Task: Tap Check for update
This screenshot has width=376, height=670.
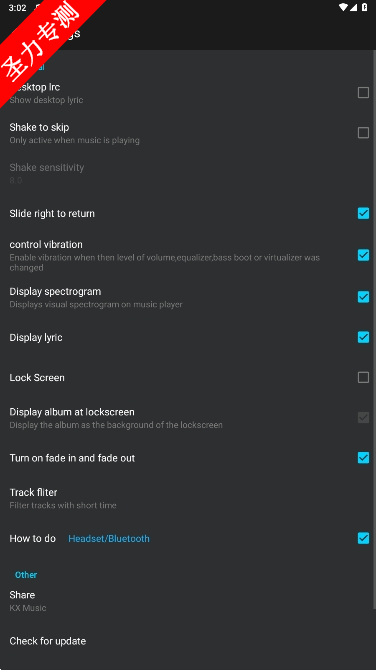Action: [x=188, y=641]
